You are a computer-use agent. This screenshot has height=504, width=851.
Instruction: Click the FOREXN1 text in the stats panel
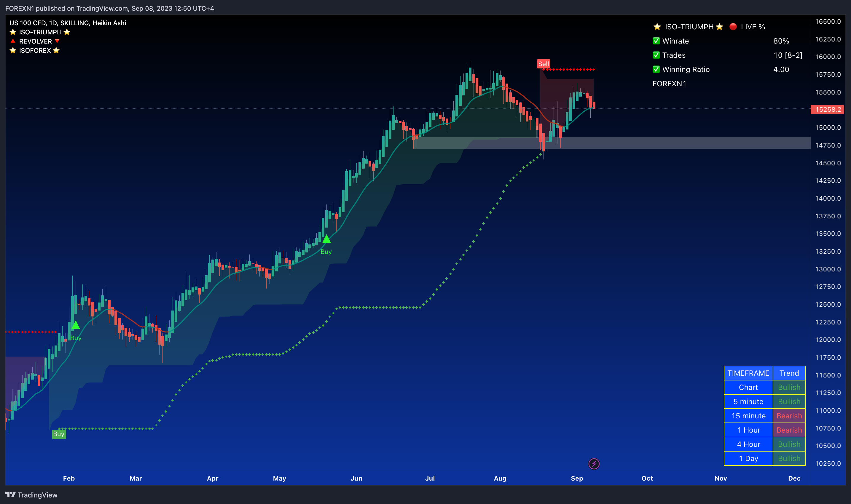coord(669,84)
